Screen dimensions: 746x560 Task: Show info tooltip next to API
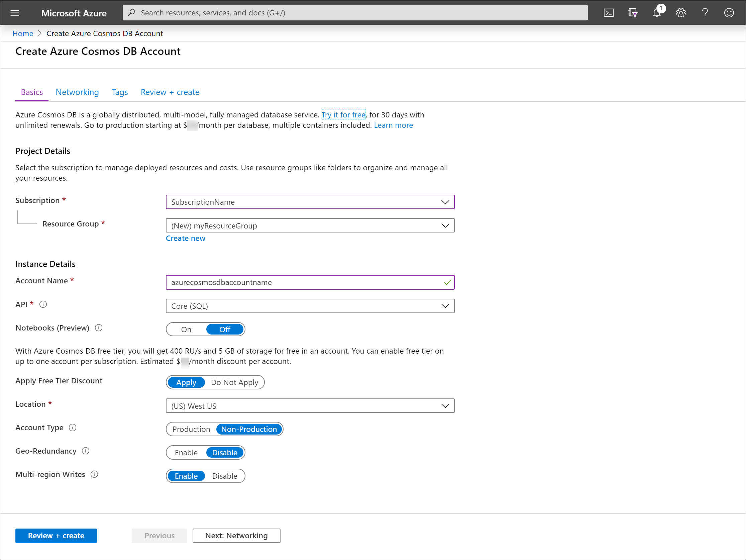point(43,304)
